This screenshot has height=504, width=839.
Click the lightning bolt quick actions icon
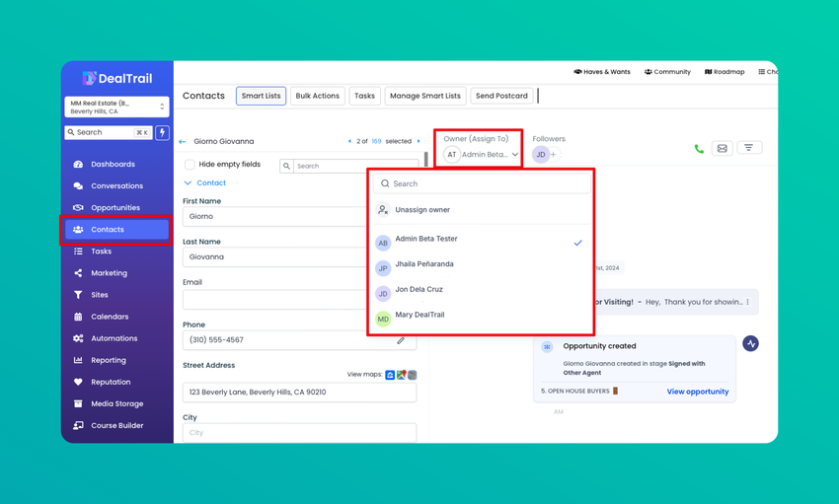pos(162,132)
